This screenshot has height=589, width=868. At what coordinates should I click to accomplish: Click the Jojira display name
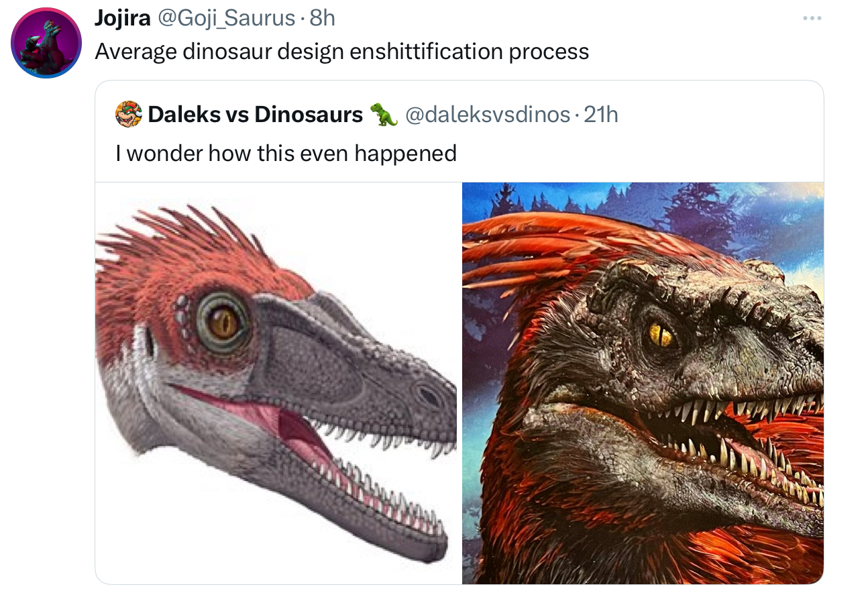coord(122,18)
